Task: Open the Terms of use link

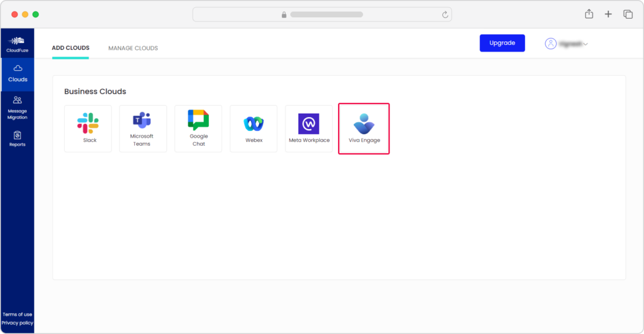Action: tap(18, 315)
